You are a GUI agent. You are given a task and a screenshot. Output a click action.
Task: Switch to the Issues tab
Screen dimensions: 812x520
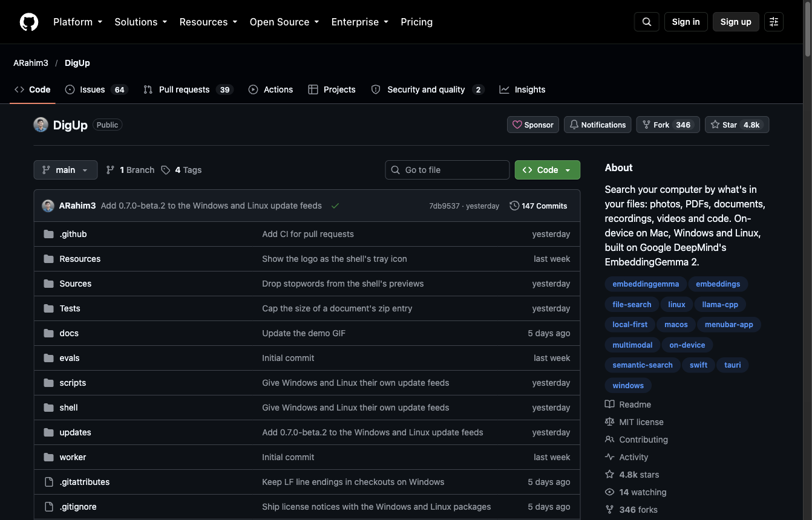tap(96, 89)
